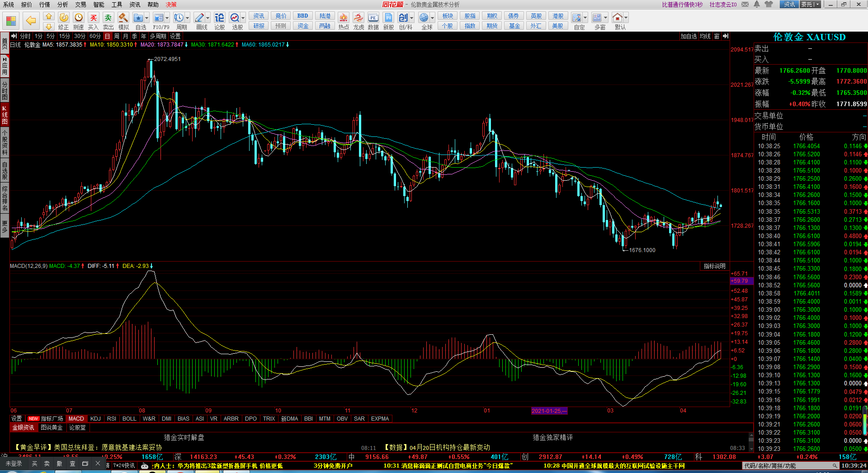Screen dimensions: 868x473
Task: Click the 新股 IPO icon
Action: [x=388, y=18]
